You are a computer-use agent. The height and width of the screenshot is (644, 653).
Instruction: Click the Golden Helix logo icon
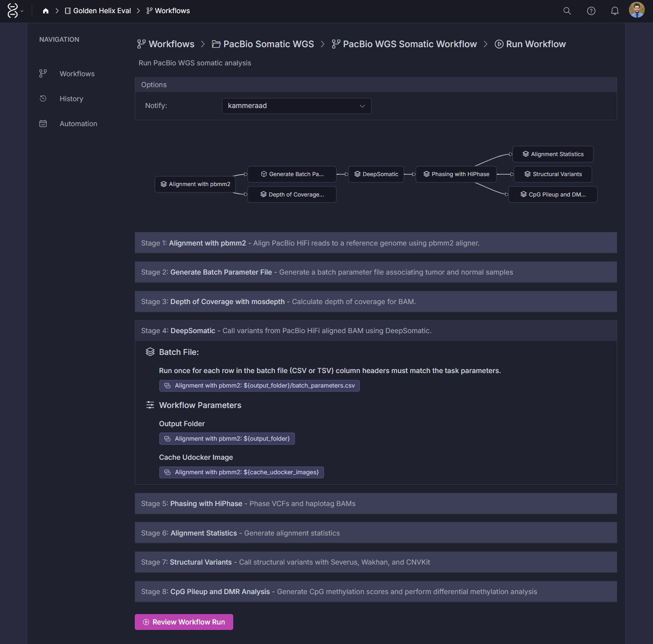pyautogui.click(x=13, y=10)
